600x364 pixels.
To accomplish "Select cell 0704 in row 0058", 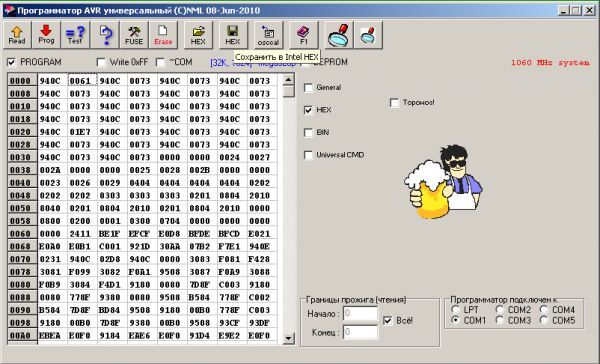I will click(x=172, y=221).
